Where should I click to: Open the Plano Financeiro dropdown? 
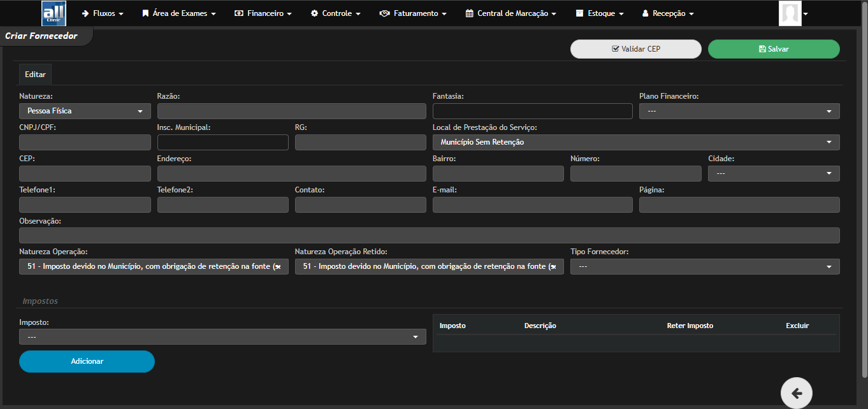click(x=739, y=111)
